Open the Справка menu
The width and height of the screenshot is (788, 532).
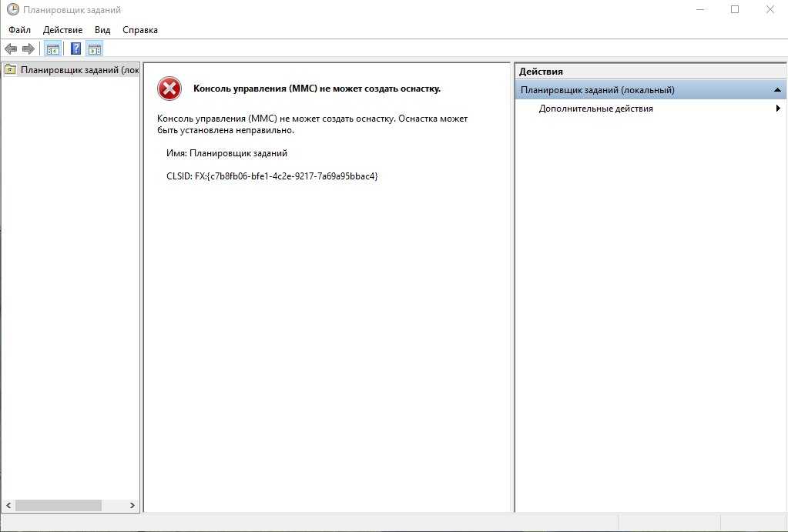(140, 30)
